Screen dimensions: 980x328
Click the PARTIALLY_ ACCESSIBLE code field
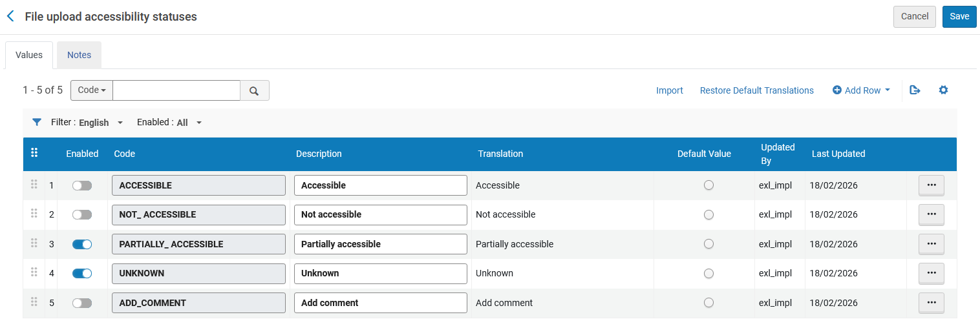pos(199,244)
